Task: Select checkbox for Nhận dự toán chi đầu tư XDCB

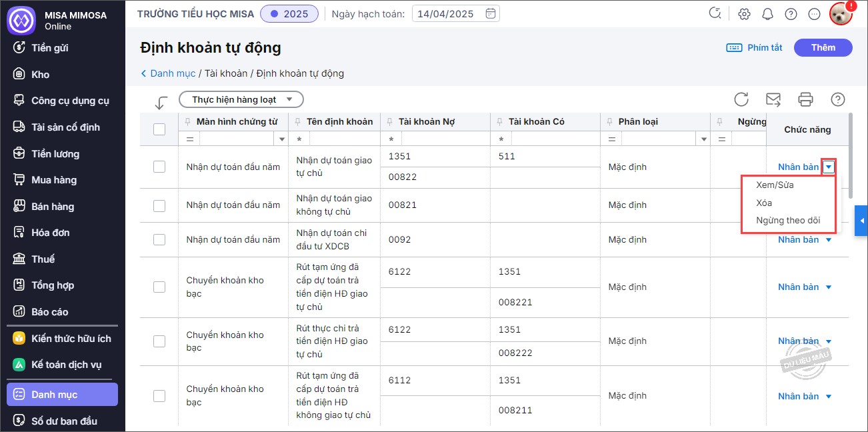Action: coord(159,239)
